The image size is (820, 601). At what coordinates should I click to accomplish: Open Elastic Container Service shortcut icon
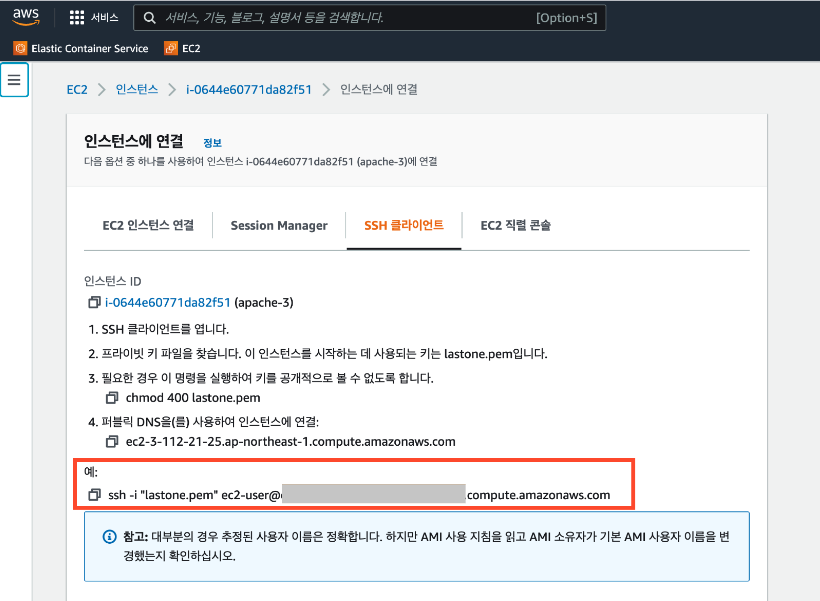click(20, 48)
